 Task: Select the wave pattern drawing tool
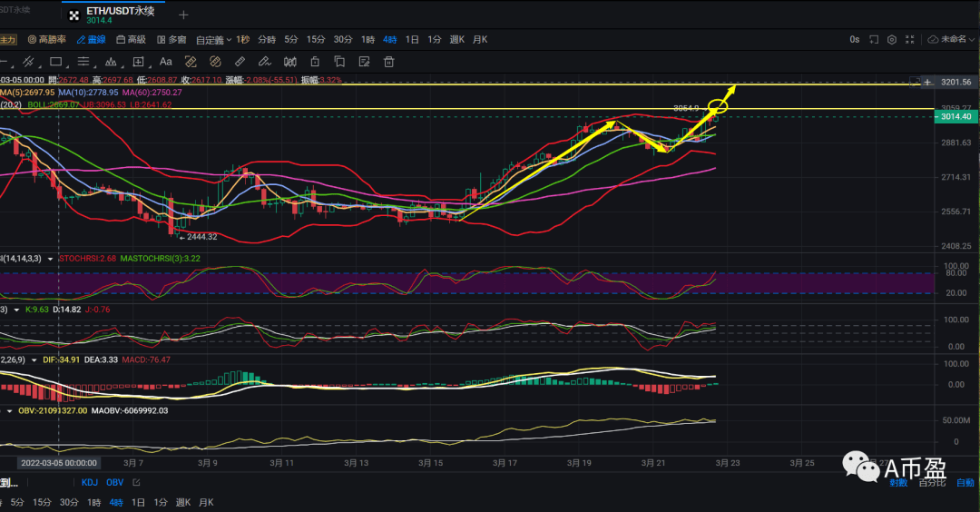click(111, 62)
